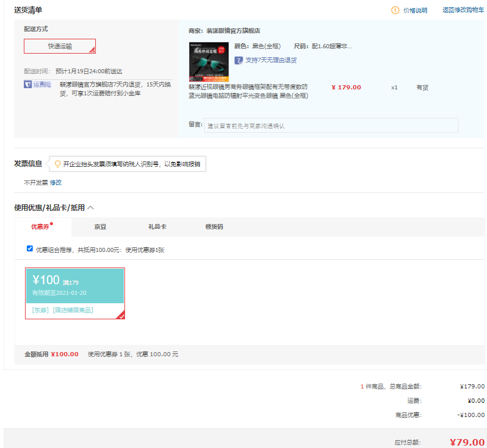Screen dimensions: 487x448
Task: Select the 快递运输 delivery method
Action: click(x=60, y=46)
